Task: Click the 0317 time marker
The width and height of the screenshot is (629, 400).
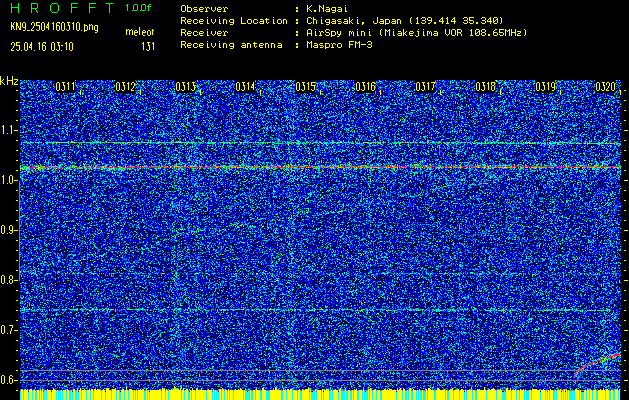Action: tap(425, 87)
